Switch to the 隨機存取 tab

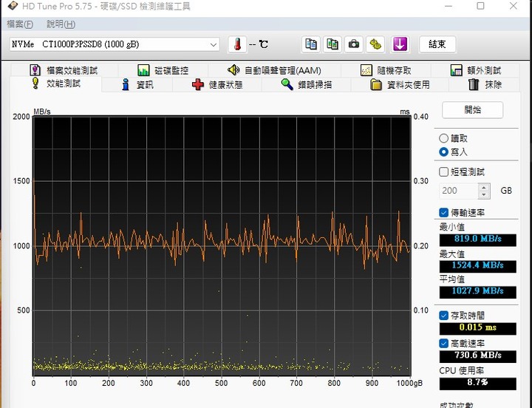386,70
